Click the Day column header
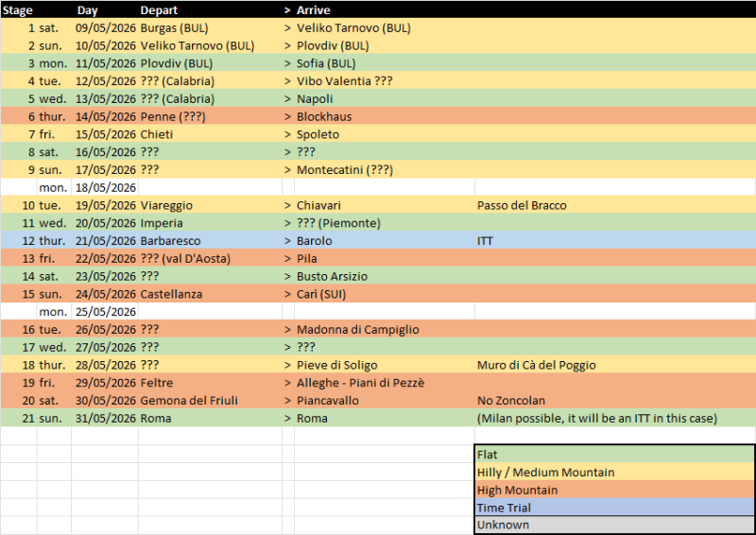Viewport: 756px width, 535px height. [87, 10]
